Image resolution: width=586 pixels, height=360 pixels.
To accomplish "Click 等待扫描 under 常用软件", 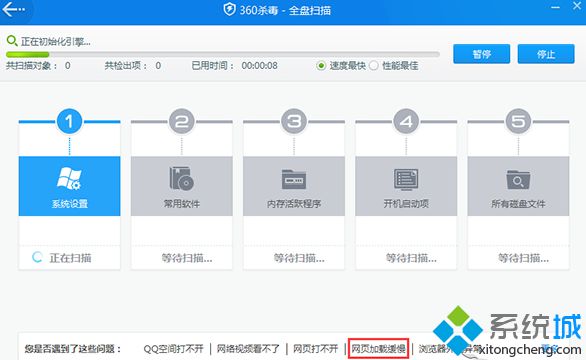I will (x=186, y=258).
